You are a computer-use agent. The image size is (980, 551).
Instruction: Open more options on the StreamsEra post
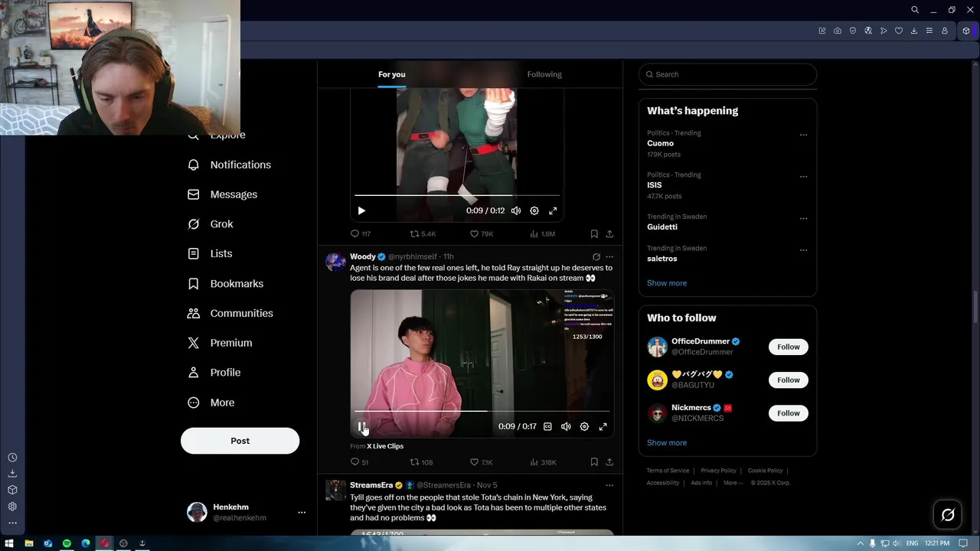coord(609,485)
